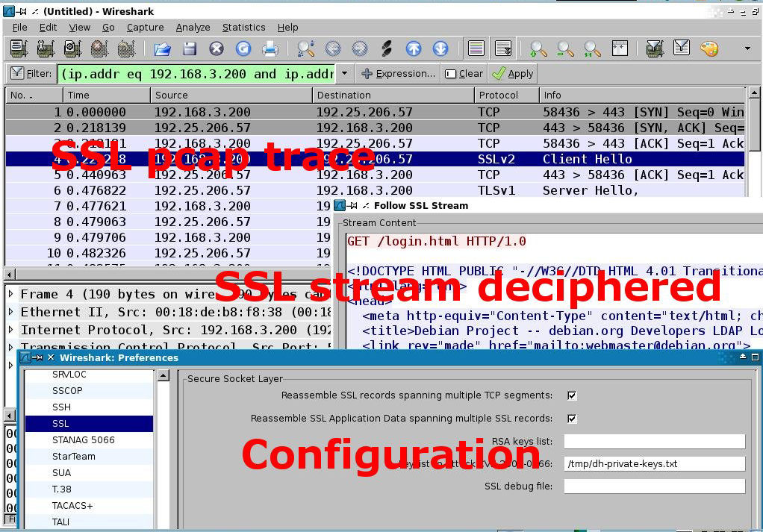Open the Statistics menu
763x532 pixels.
(x=244, y=27)
